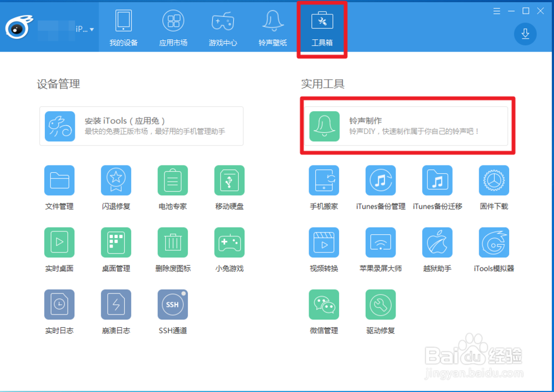Open the hamburger menu in the title bar
This screenshot has width=554, height=392.
pos(497,11)
